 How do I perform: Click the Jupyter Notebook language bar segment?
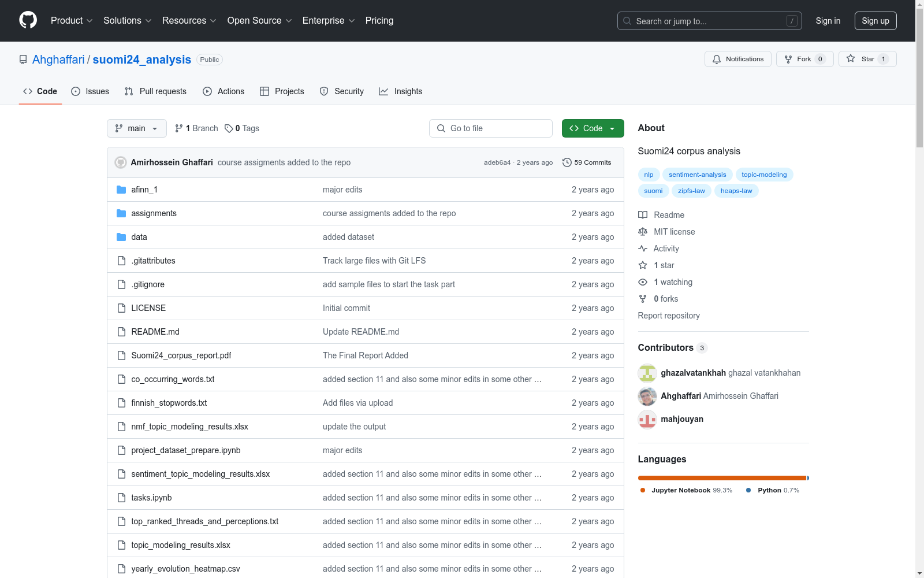(722, 478)
